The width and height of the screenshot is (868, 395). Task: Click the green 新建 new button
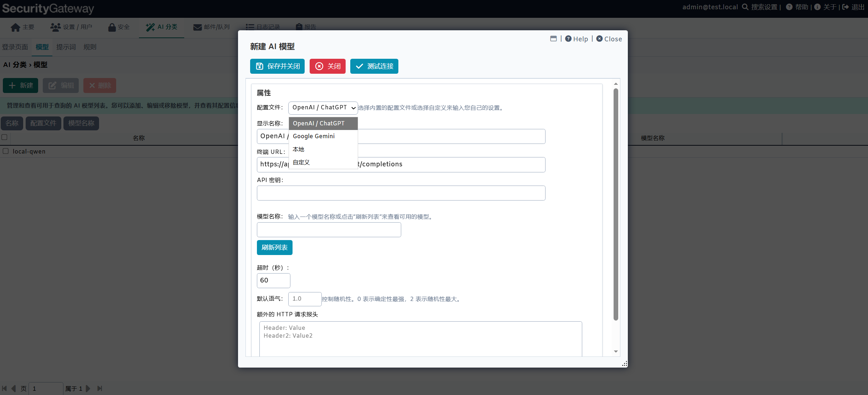(21, 85)
